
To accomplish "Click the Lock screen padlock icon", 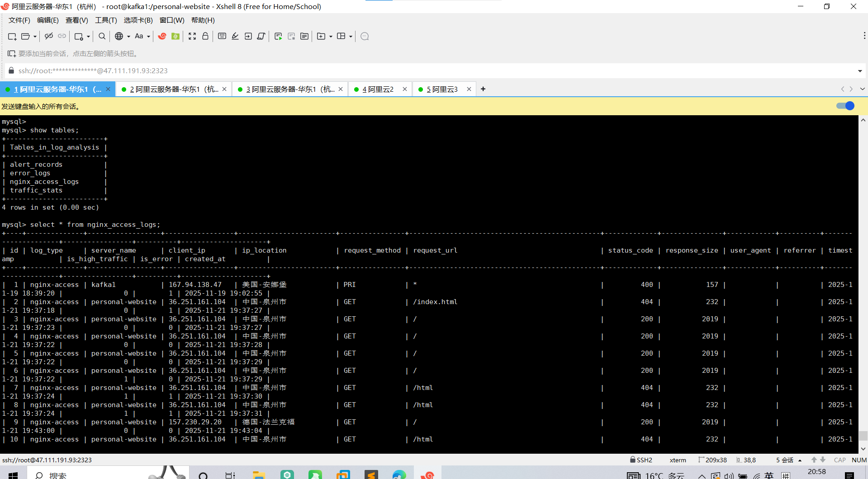I will 205,36.
